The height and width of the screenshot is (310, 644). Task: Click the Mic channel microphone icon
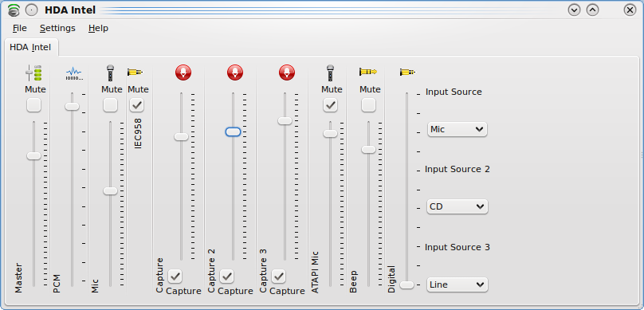tap(110, 73)
